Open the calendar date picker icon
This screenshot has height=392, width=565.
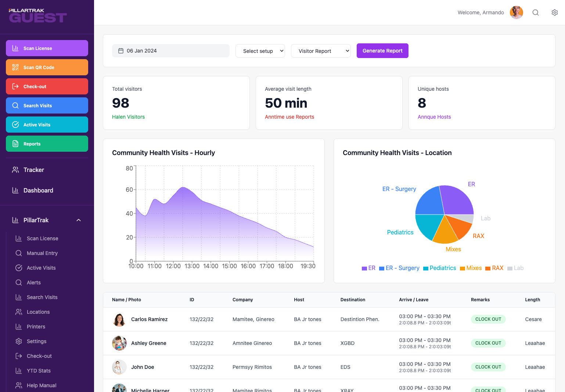pyautogui.click(x=121, y=51)
